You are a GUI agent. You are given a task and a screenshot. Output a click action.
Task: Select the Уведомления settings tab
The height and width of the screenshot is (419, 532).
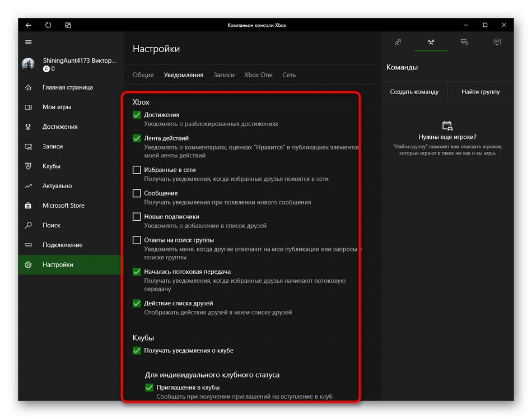[x=184, y=75]
